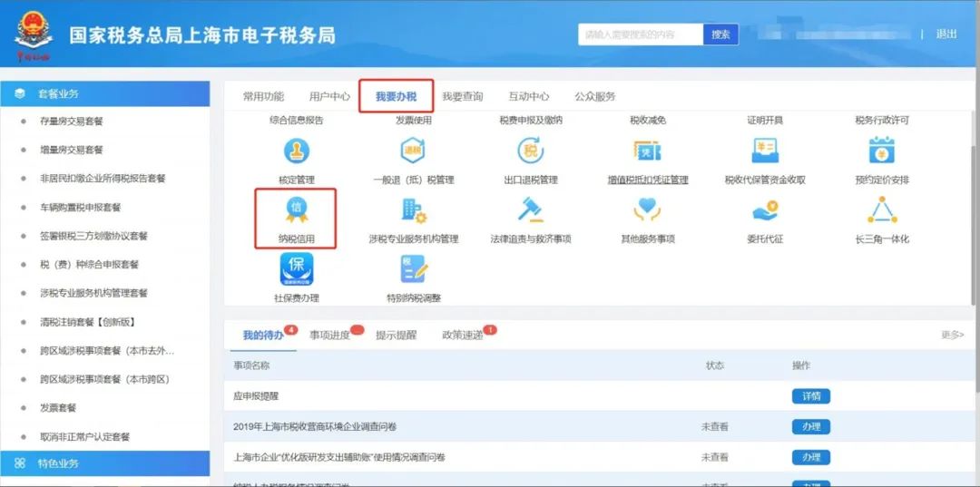Viewport: 980px width, 487px height.
Task: Open 跨区域涉税事项套餐（本市跨区）
Action: [x=104, y=379]
